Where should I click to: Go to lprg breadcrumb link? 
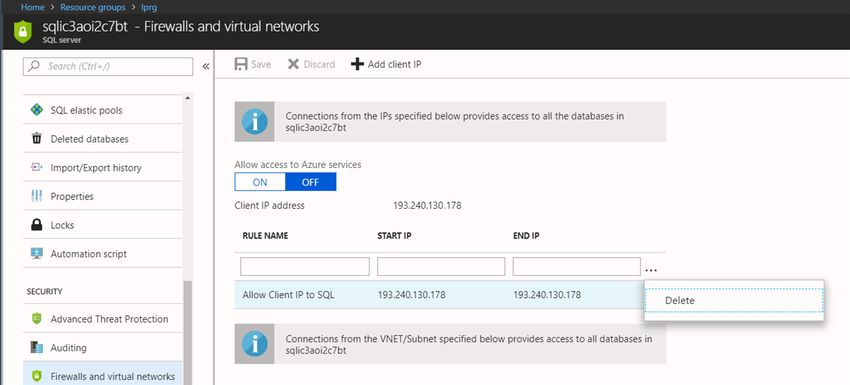149,8
